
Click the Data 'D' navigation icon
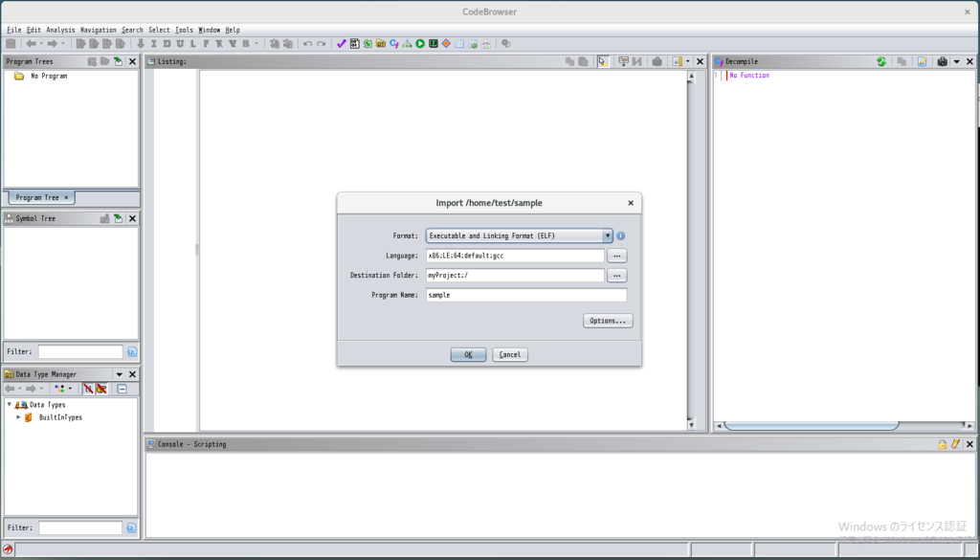[167, 44]
